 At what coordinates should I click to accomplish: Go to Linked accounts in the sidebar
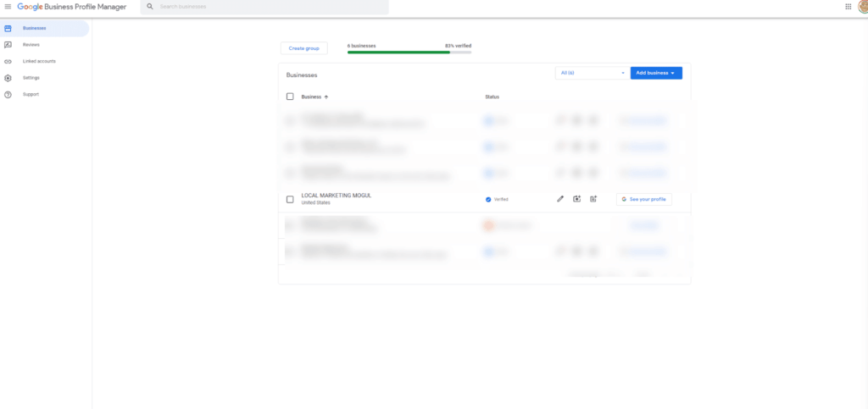pos(39,61)
